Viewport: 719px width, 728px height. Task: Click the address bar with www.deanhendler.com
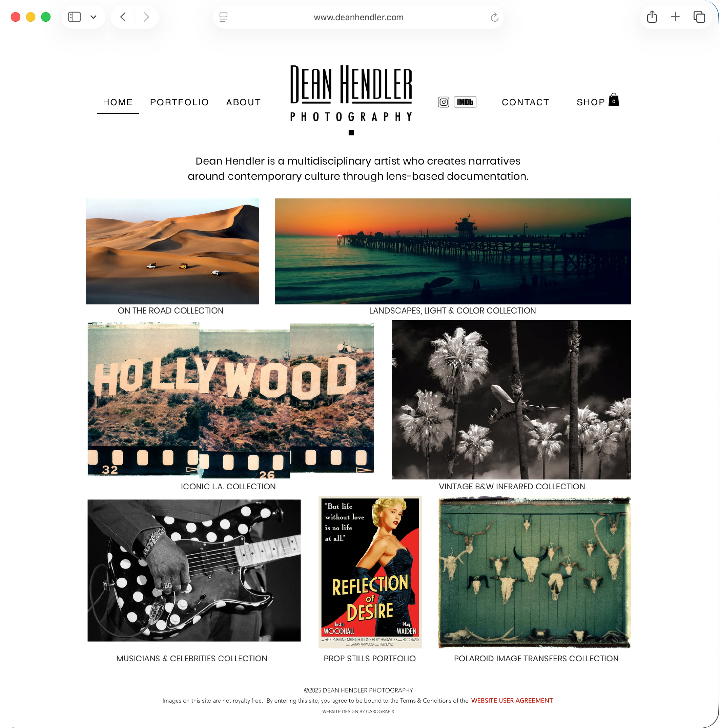tap(358, 17)
